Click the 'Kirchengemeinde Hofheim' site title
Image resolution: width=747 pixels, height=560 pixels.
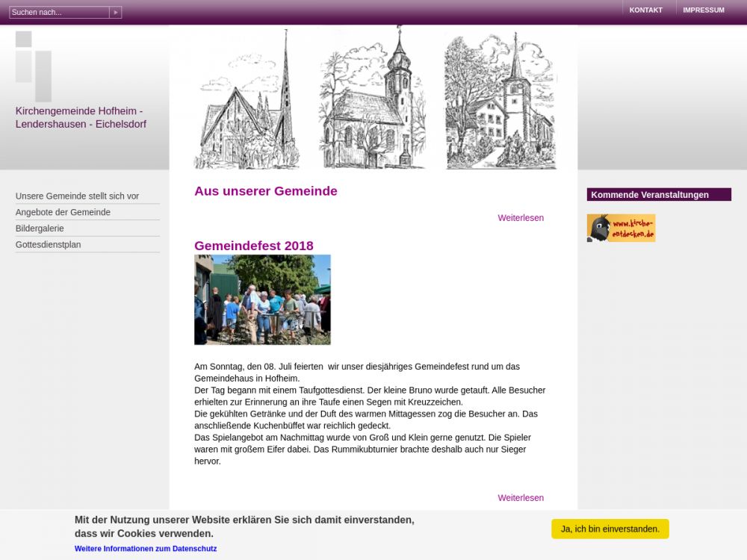point(81,117)
